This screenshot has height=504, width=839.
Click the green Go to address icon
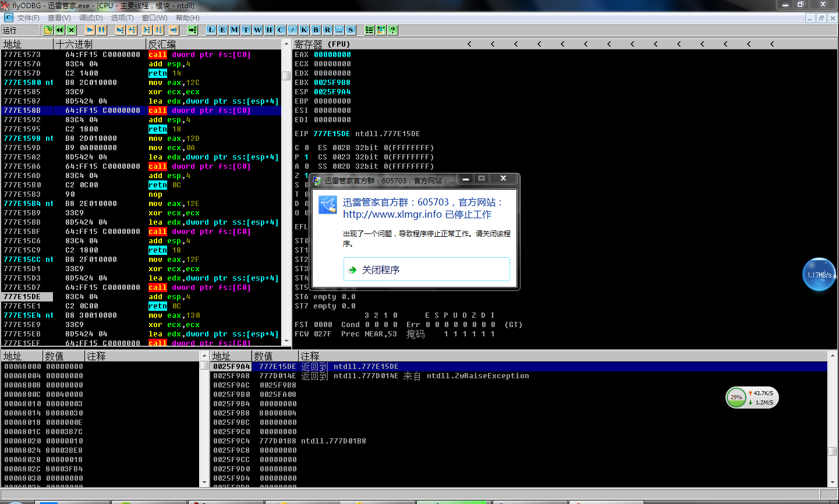(192, 30)
